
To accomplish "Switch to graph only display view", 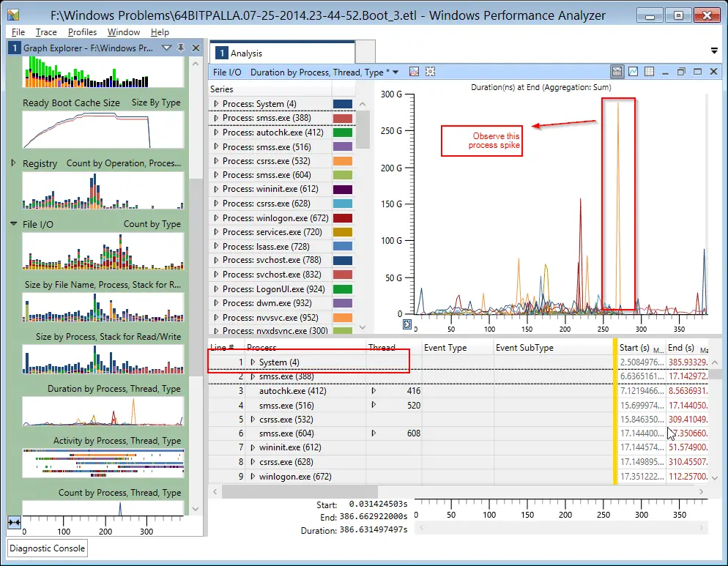I will [x=633, y=72].
